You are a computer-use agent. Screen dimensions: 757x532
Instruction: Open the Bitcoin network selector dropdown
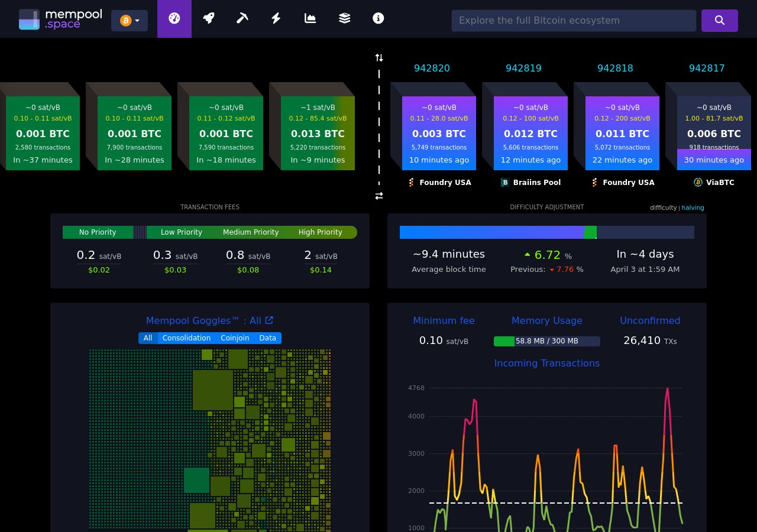point(129,20)
